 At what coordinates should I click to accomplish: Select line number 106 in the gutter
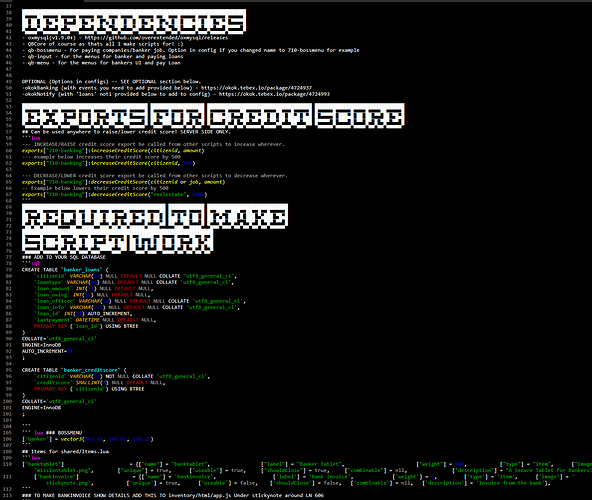click(x=8, y=439)
